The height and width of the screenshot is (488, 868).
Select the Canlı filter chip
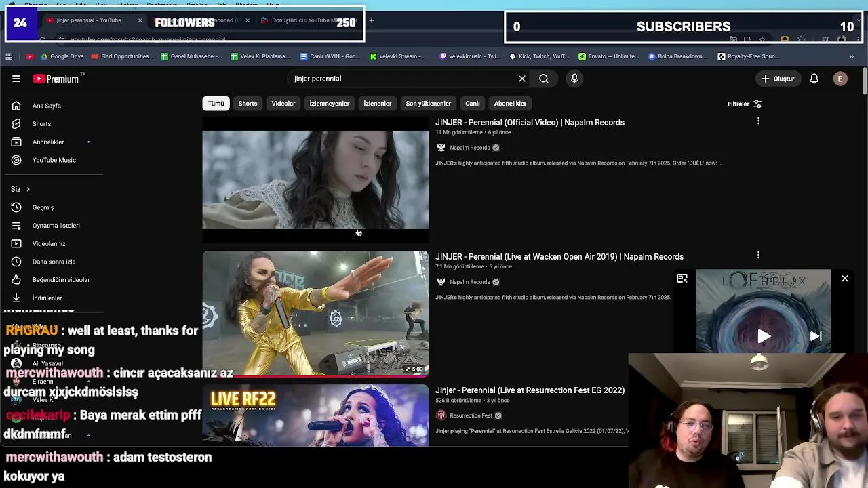(473, 104)
